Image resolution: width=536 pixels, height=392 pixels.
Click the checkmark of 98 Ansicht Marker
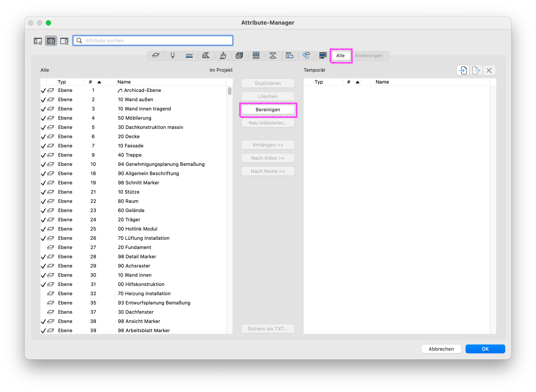point(43,322)
